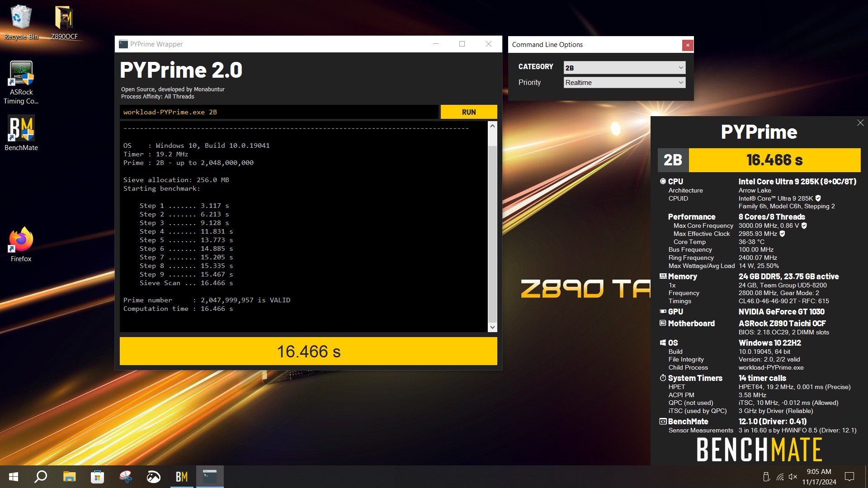868x488 pixels.
Task: Open the CATEGORY 2B dropdown
Action: point(624,68)
